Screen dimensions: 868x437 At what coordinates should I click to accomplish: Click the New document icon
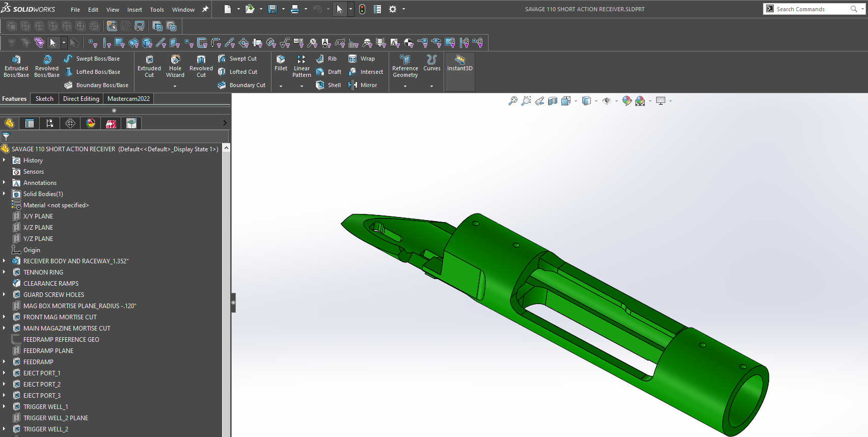(228, 9)
